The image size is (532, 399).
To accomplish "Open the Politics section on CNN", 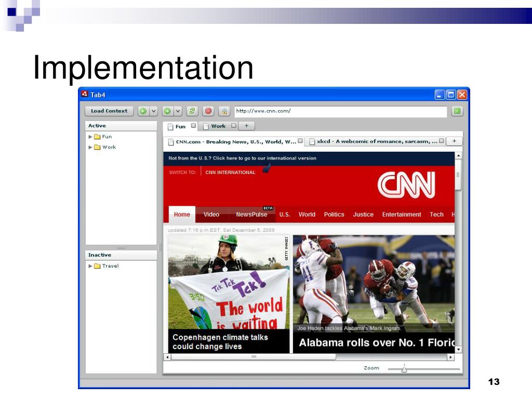I will click(x=334, y=215).
